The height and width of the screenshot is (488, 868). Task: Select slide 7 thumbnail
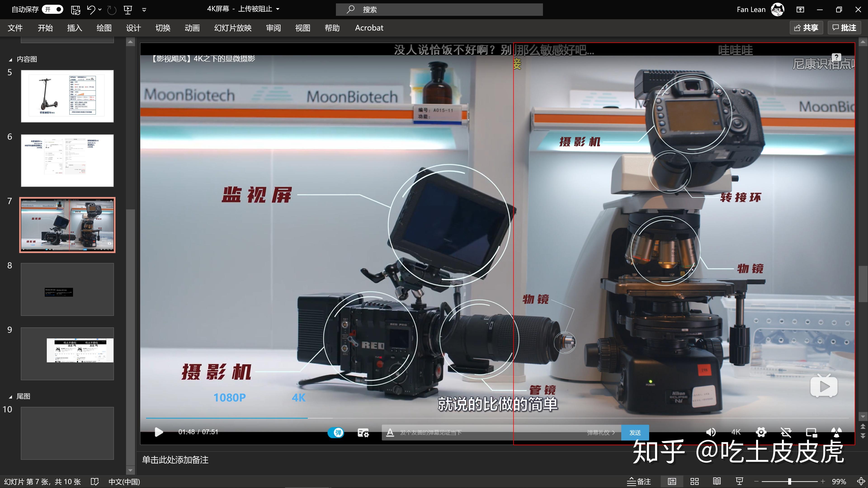(x=67, y=225)
